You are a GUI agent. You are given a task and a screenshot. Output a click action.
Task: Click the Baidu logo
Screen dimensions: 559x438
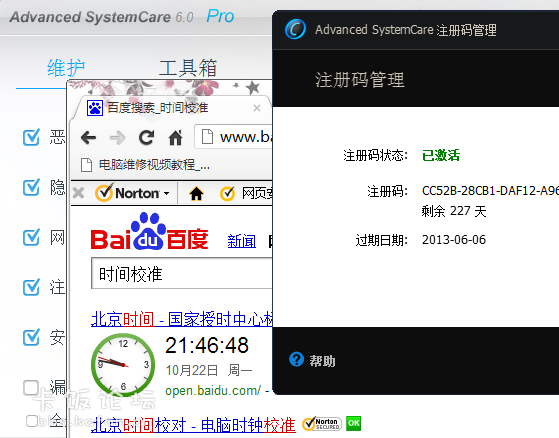coord(149,232)
